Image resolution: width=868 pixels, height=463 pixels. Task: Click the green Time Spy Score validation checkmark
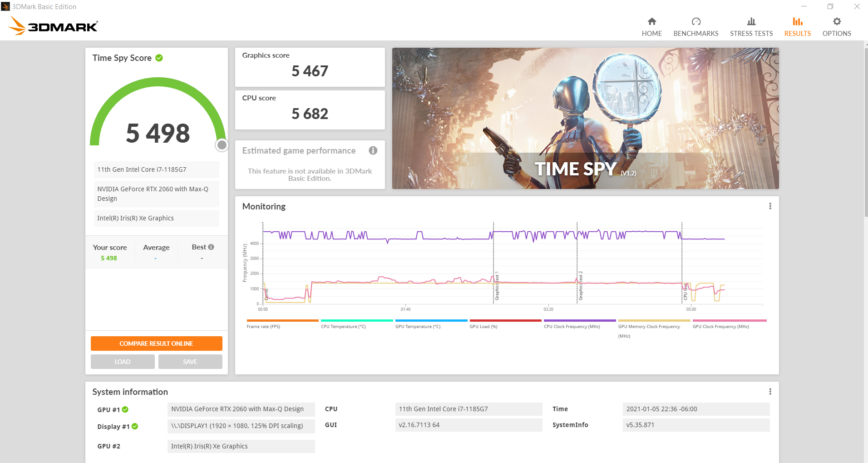(159, 58)
